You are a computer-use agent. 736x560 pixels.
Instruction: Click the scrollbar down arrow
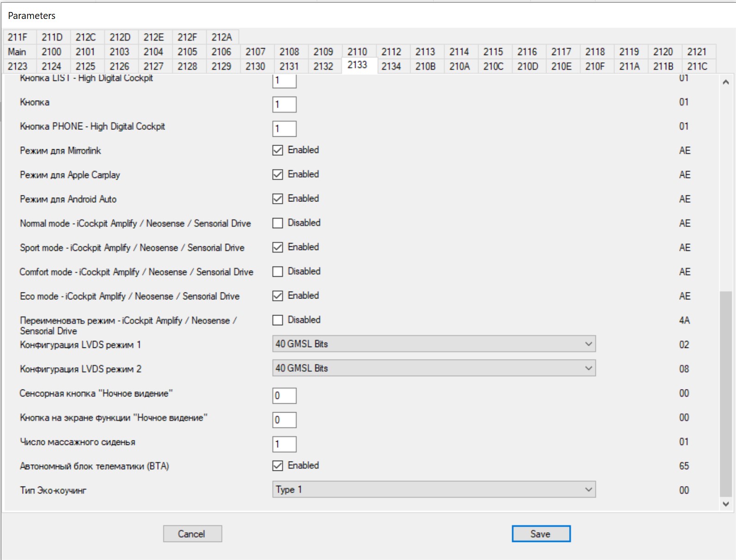pos(726,504)
